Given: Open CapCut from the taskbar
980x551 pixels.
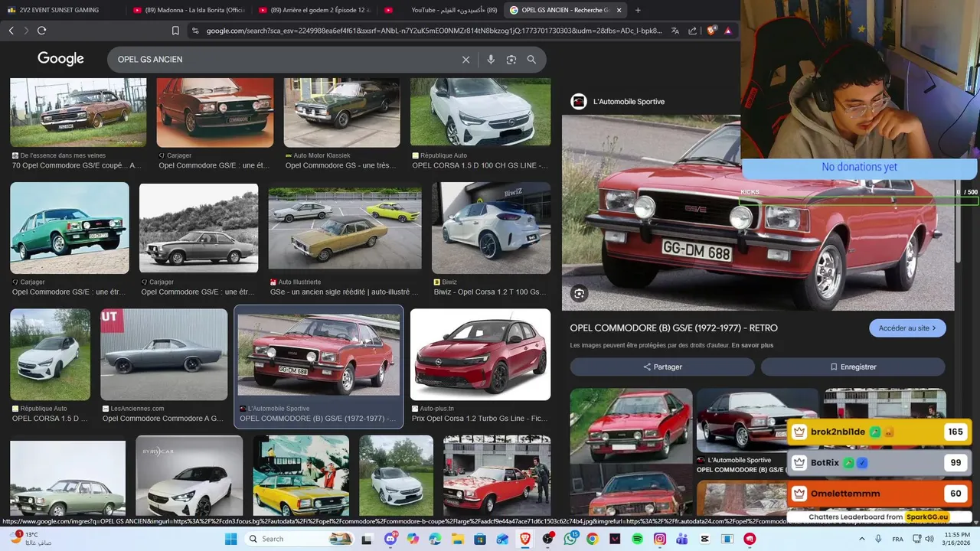Looking at the screenshot, I should 705,539.
